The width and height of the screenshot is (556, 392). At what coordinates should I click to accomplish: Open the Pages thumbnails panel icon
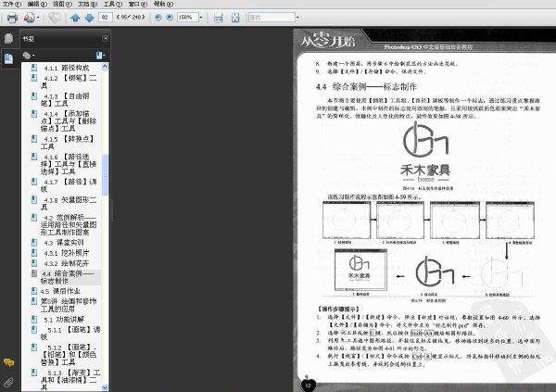tap(9, 38)
